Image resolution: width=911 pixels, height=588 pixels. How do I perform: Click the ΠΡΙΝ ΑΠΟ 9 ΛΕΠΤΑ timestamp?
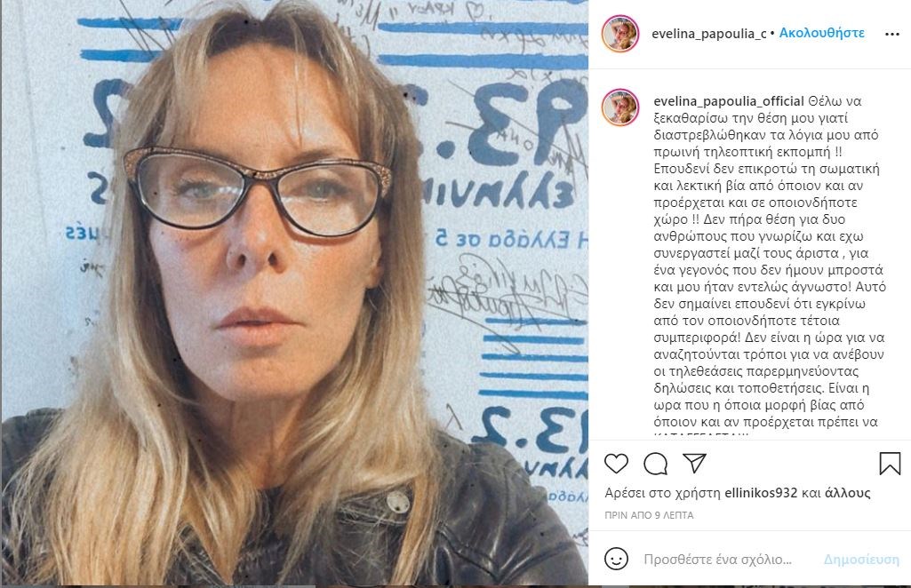(x=649, y=515)
